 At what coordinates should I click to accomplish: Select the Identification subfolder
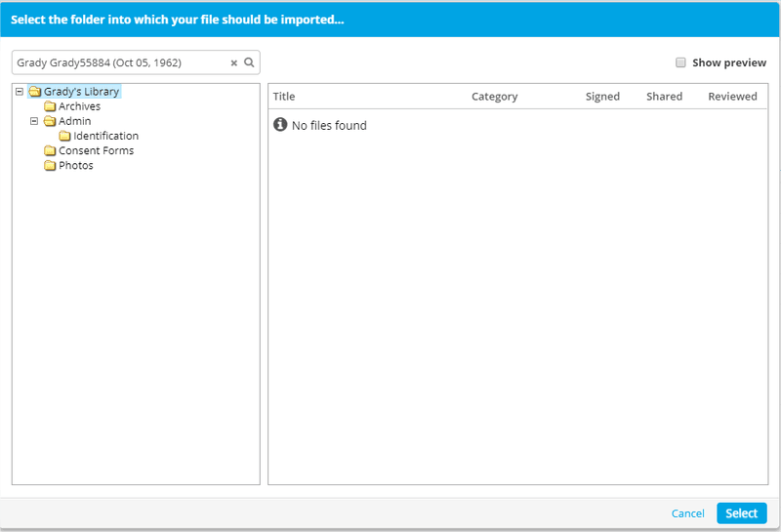(x=105, y=136)
